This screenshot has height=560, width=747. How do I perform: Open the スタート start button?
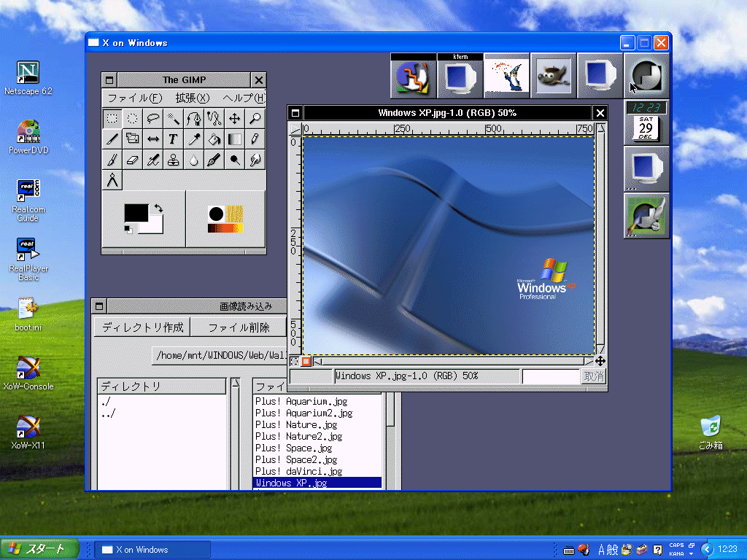pyautogui.click(x=39, y=549)
